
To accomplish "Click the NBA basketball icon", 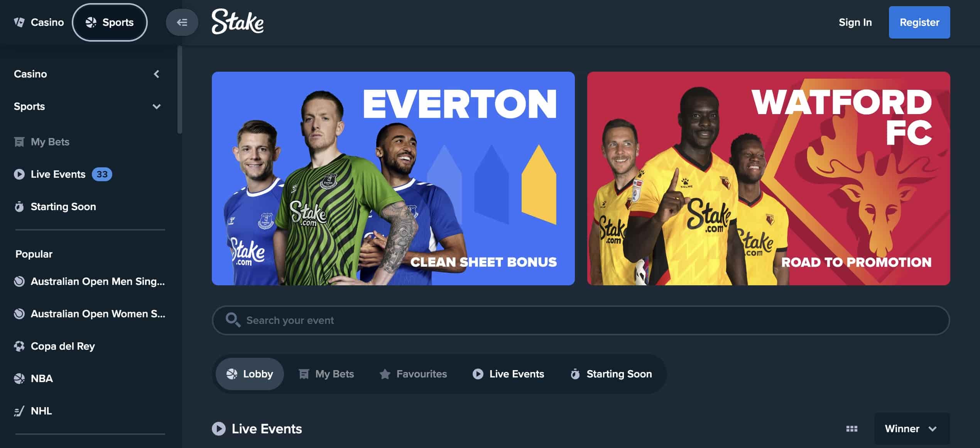I will click(x=19, y=379).
